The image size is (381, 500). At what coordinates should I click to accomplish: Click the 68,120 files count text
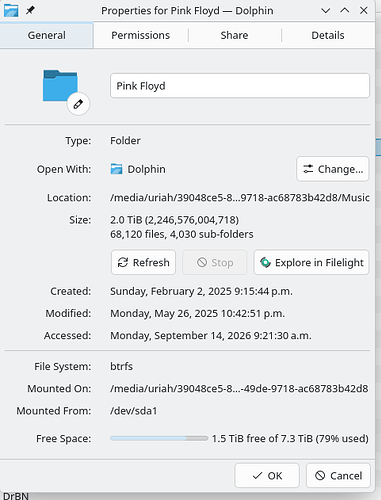pos(182,234)
